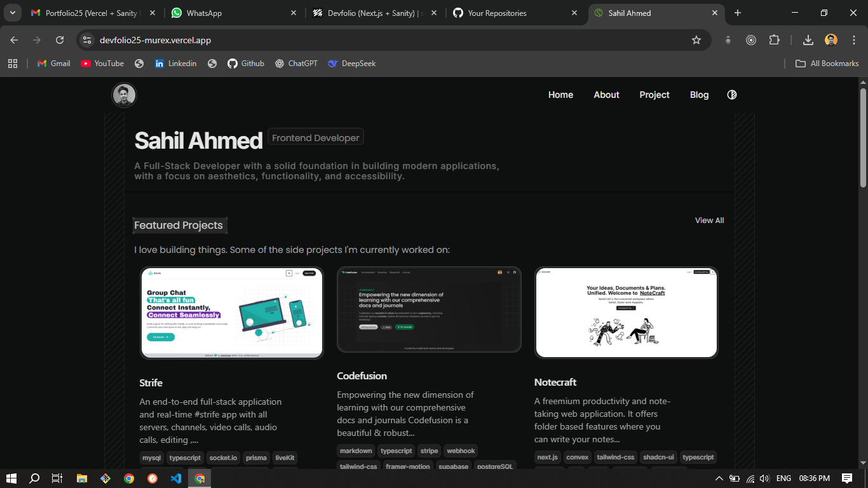868x488 pixels.
Task: Open the Notecraft project thumbnail
Action: (627, 313)
